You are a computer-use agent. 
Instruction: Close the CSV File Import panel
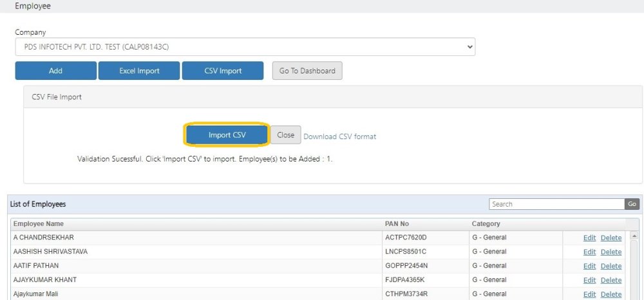[x=285, y=135]
